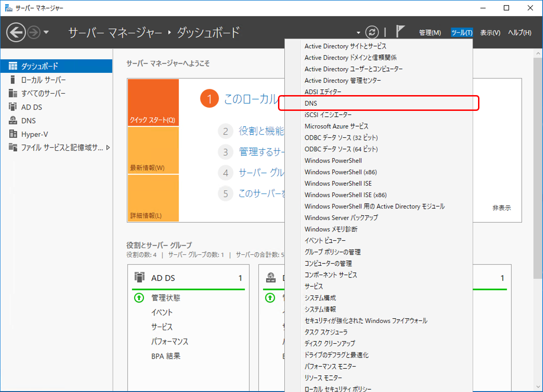
Task: Click the Server Manager title bar icon
Action: coord(8,7)
